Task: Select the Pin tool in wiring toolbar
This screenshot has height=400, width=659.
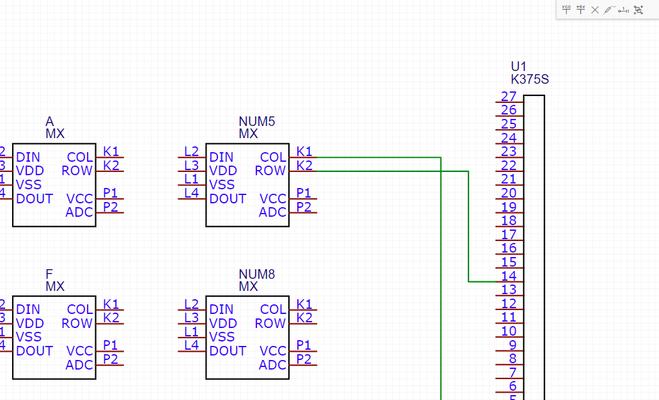Action: pyautogui.click(x=624, y=11)
